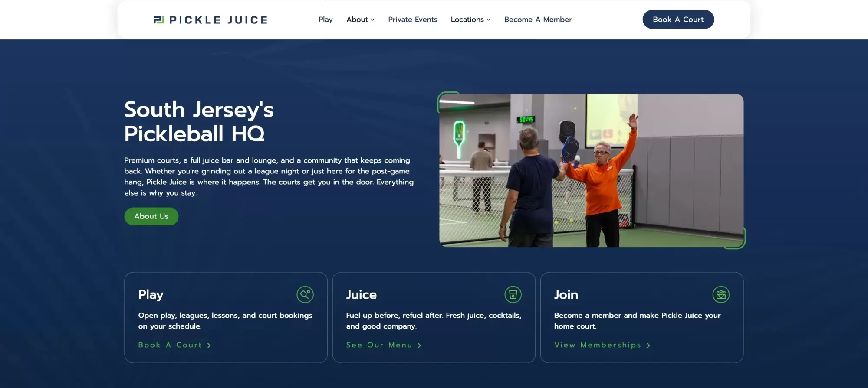Click the paddle icon on Play card
This screenshot has width=868, height=388.
tap(305, 295)
